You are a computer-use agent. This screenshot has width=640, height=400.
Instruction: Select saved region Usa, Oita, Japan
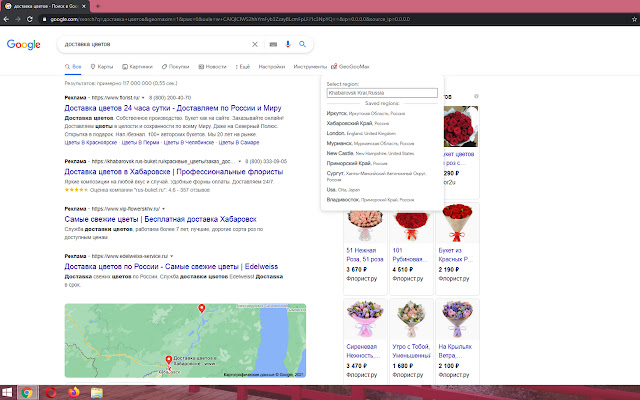pyautogui.click(x=343, y=189)
